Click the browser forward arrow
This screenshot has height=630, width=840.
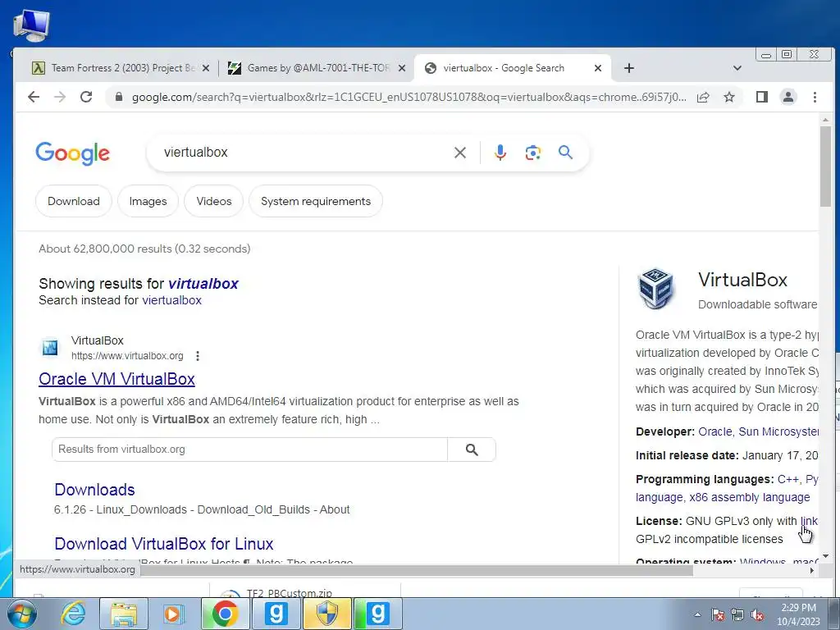59,97
